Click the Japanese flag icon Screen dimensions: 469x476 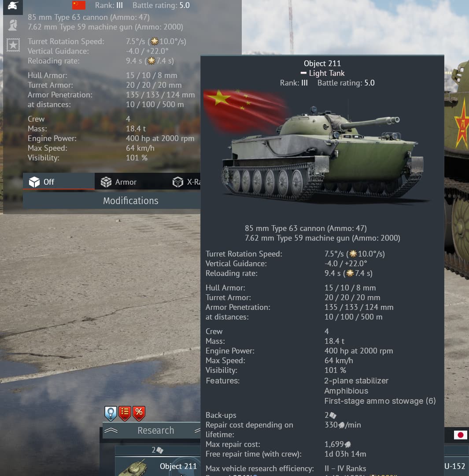[460, 435]
